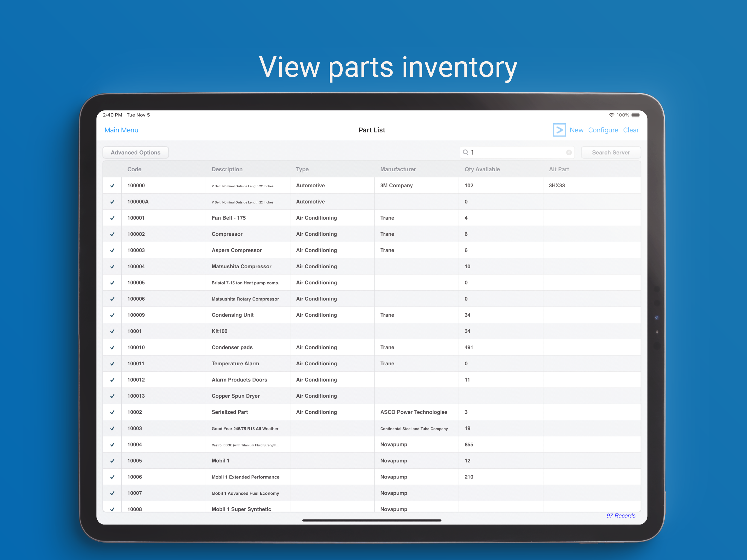Toggle checkmark for part 100001

[112, 218]
